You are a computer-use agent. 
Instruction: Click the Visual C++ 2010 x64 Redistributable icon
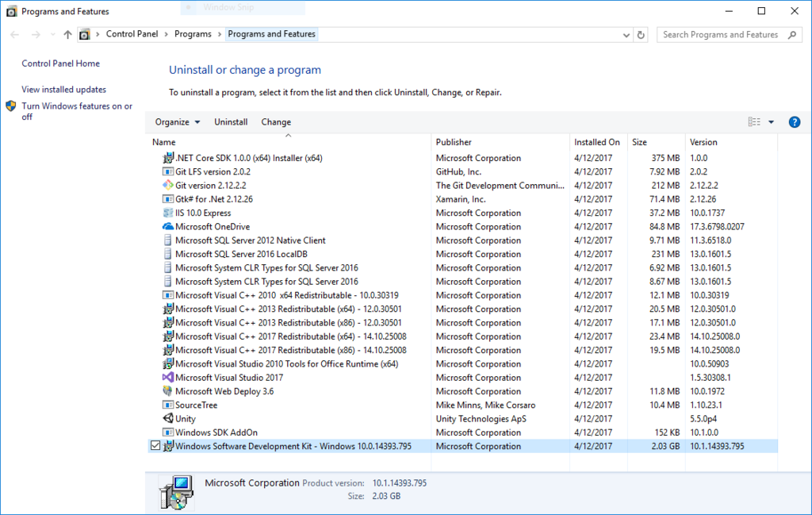(168, 295)
